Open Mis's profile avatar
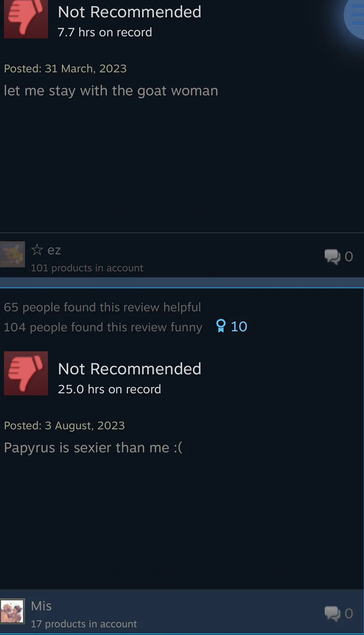Screen dimensions: 364x635 13,611
